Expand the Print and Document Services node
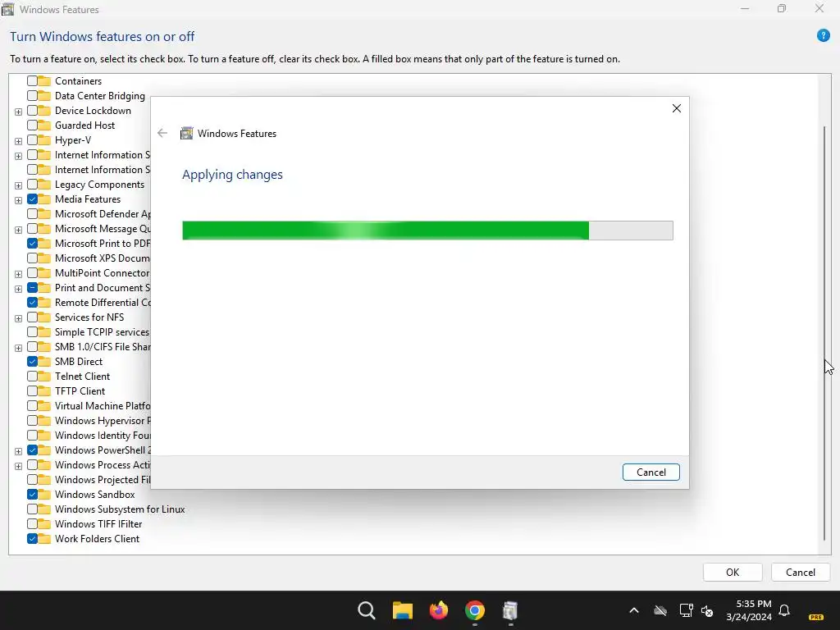 coord(18,290)
